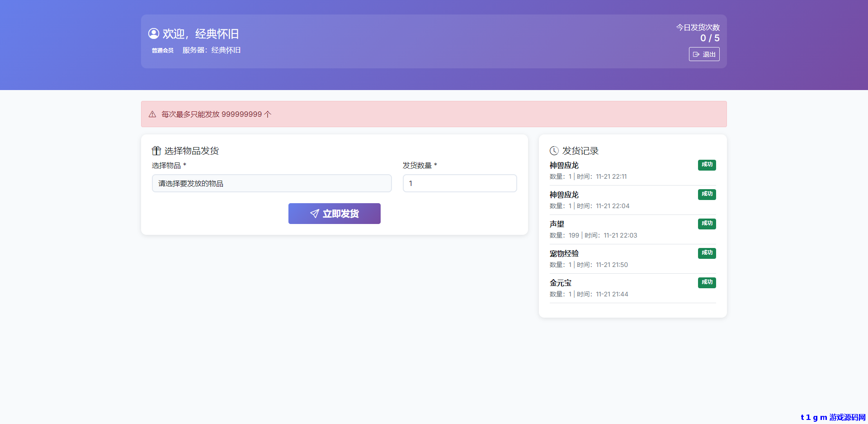This screenshot has height=424, width=868.
Task: Click the 退出 logout button
Action: click(x=704, y=54)
